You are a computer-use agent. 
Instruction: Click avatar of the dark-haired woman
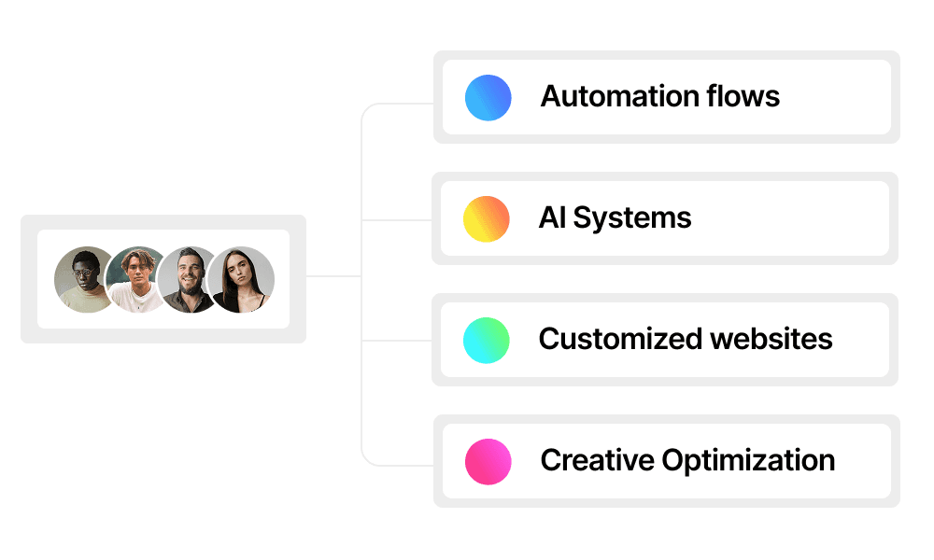click(x=243, y=279)
